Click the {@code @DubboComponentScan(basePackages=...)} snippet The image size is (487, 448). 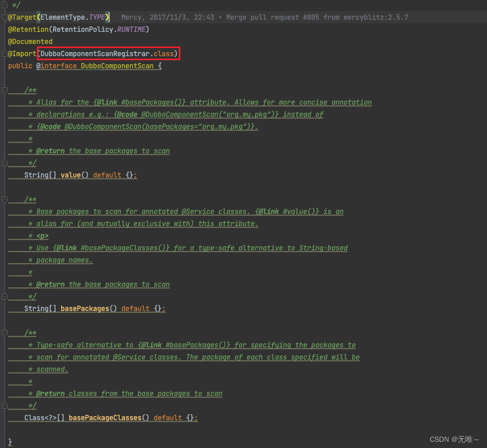[145, 126]
